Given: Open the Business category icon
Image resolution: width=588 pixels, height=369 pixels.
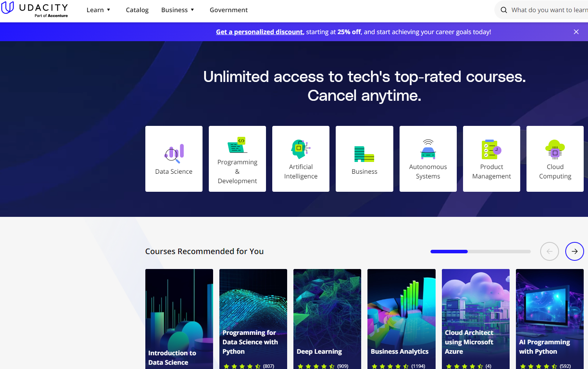Looking at the screenshot, I should [x=364, y=154].
